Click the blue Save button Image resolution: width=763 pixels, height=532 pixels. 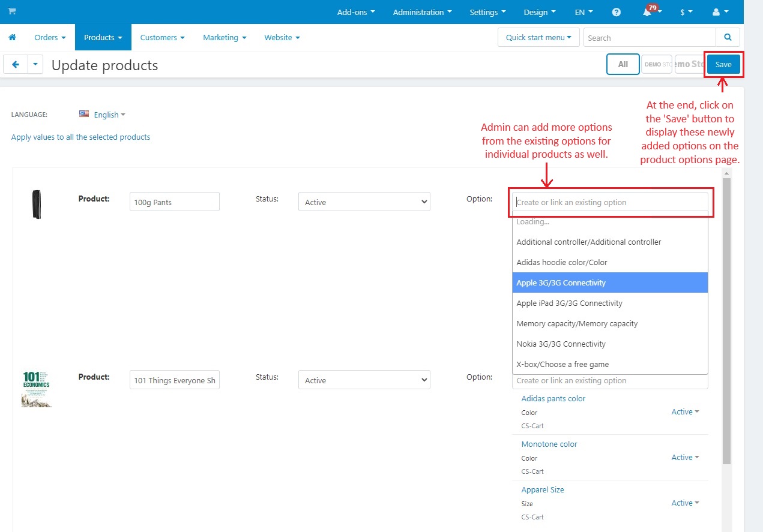pos(723,64)
